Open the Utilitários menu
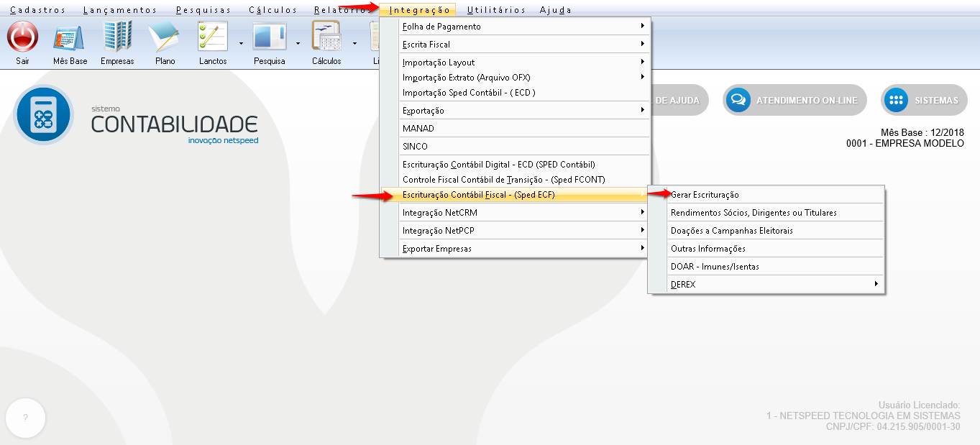This screenshot has width=980, height=445. (496, 10)
